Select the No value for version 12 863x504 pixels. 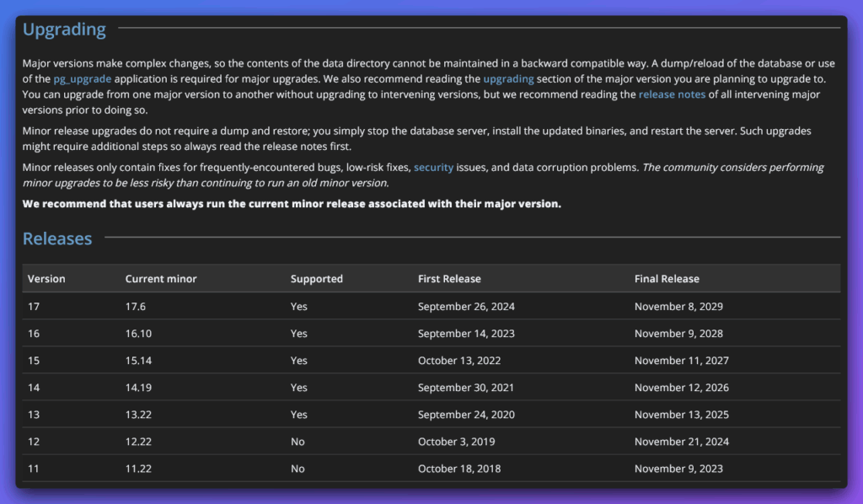(x=297, y=442)
